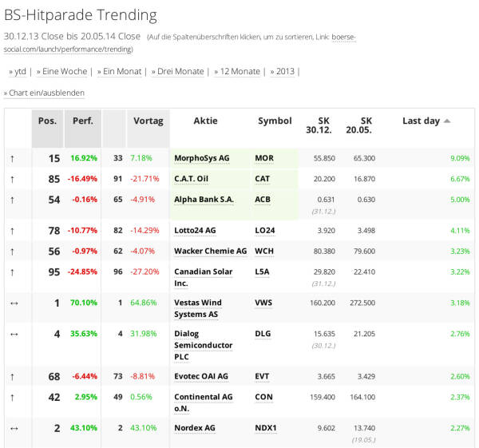Click the sideways arrow in Vestas Wind row

[13, 303]
